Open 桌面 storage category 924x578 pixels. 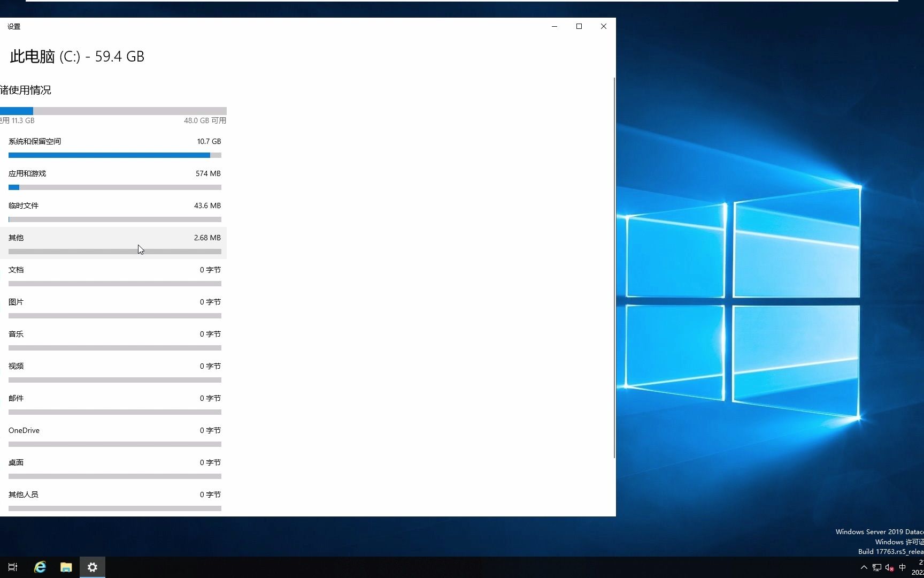coord(113,468)
